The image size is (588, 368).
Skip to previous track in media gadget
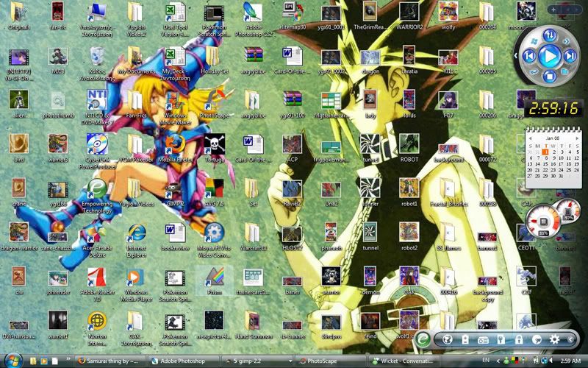click(529, 57)
